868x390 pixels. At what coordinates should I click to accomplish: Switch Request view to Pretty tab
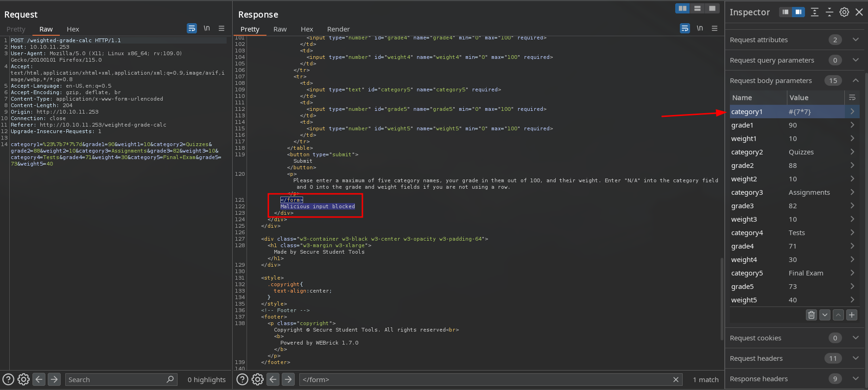tap(16, 29)
